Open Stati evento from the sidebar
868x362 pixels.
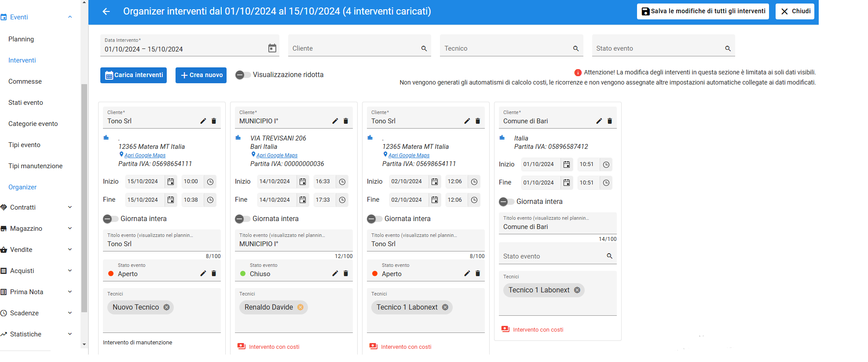click(x=26, y=103)
